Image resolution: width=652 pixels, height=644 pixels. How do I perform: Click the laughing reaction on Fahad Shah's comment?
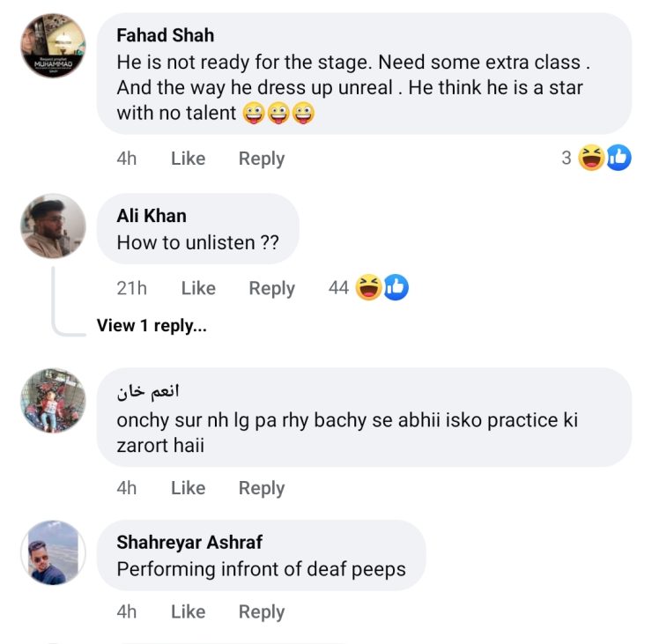click(592, 159)
